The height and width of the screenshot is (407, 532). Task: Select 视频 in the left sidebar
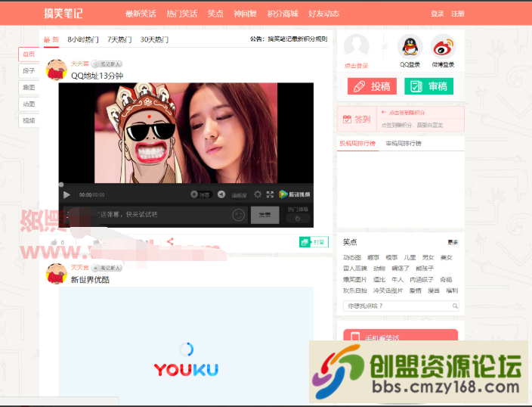(29, 120)
